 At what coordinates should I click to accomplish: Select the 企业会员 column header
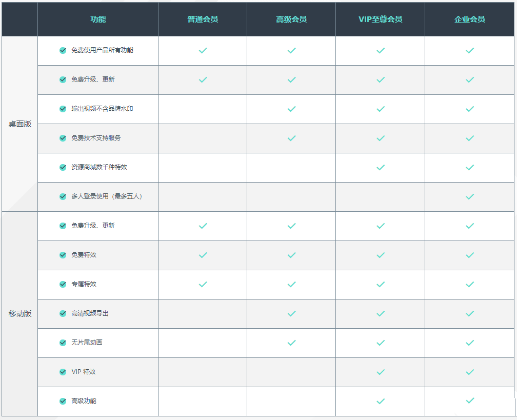[469, 19]
